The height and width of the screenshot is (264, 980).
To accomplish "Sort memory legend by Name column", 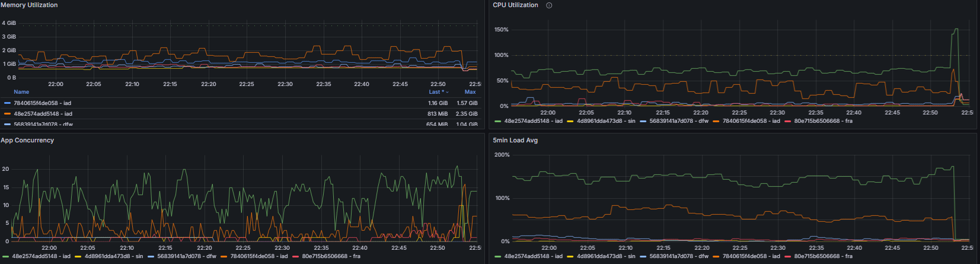I will click(x=21, y=92).
